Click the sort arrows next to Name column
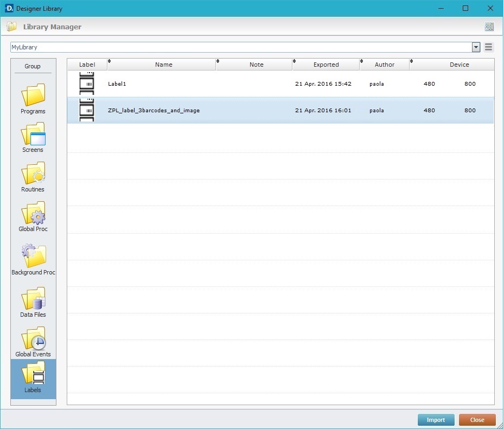 pos(109,61)
